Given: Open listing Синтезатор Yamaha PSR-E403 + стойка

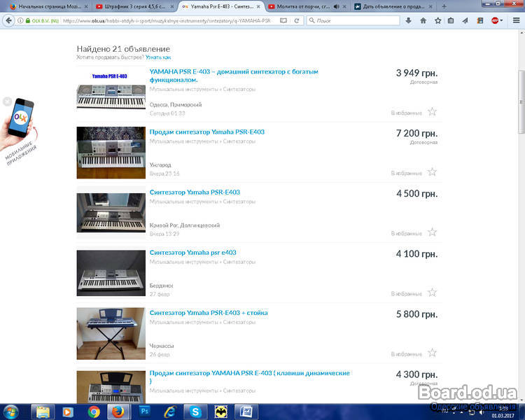Looking at the screenshot, I should [209, 313].
